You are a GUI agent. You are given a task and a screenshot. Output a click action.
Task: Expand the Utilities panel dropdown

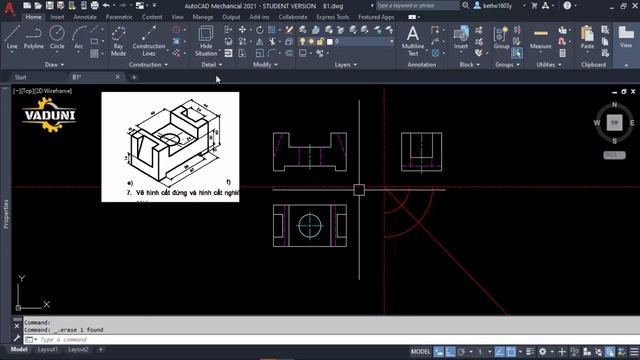coord(549,64)
